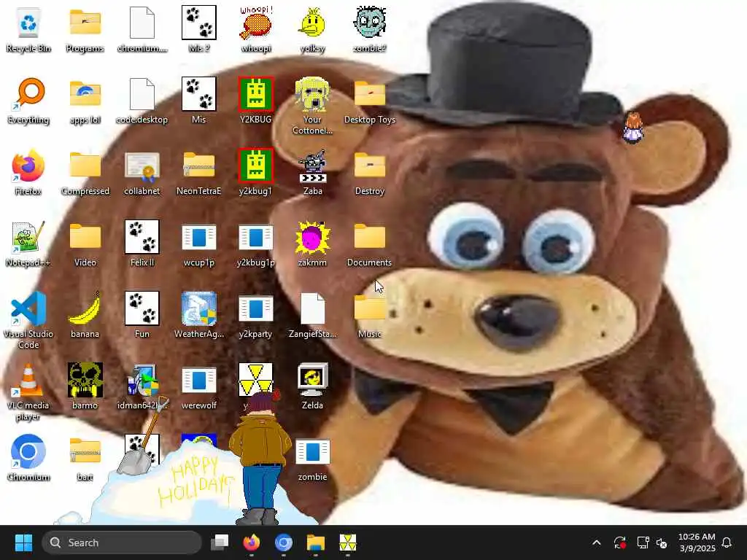
Task: Click the small girl sprite on bear's ear
Action: [633, 128]
